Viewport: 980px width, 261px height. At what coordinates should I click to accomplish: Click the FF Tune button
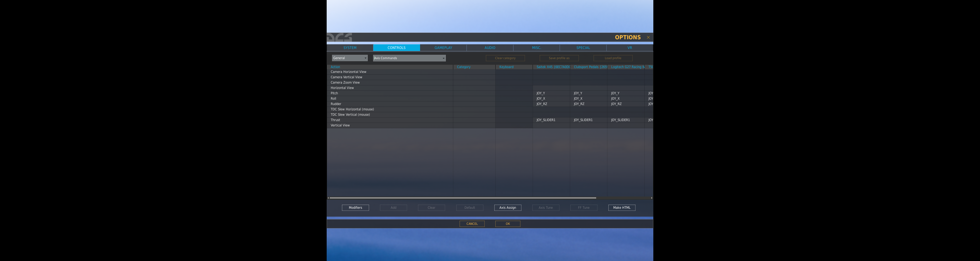tap(584, 208)
